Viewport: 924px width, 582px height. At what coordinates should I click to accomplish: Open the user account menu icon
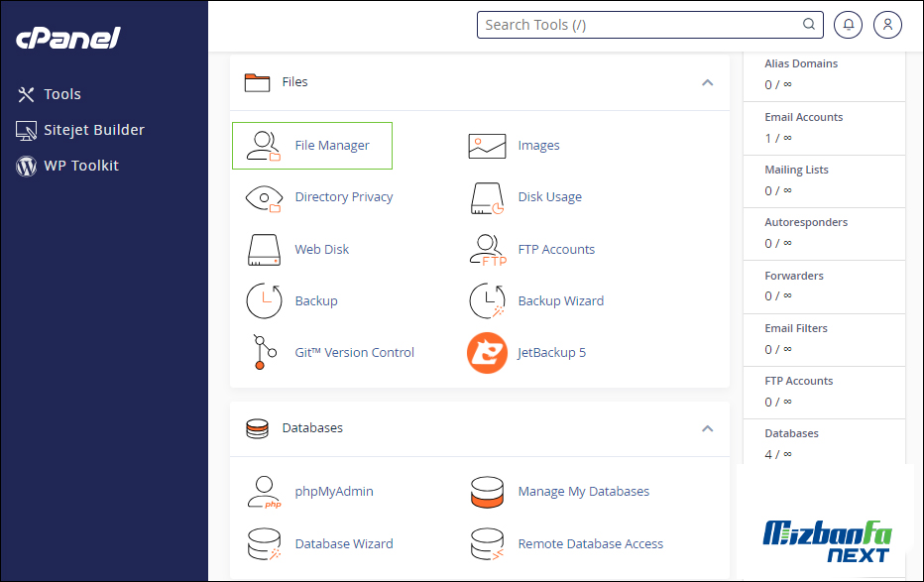pyautogui.click(x=887, y=25)
